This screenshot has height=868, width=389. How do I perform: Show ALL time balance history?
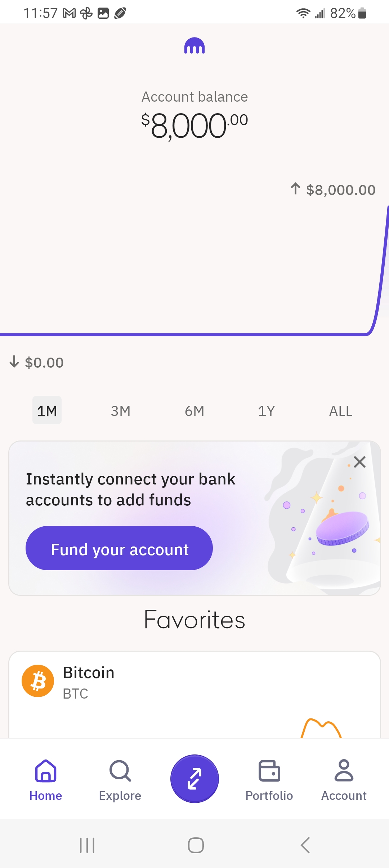coord(341,411)
